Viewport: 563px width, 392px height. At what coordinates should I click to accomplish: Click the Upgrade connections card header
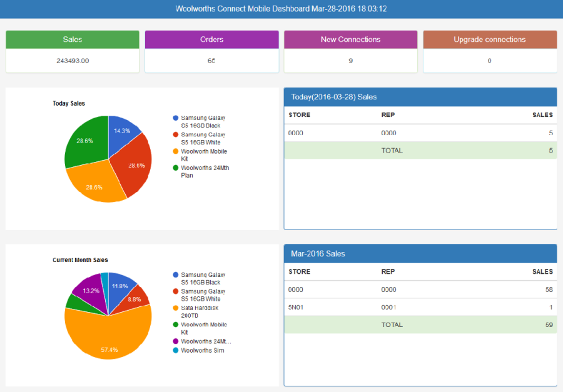[x=489, y=39]
